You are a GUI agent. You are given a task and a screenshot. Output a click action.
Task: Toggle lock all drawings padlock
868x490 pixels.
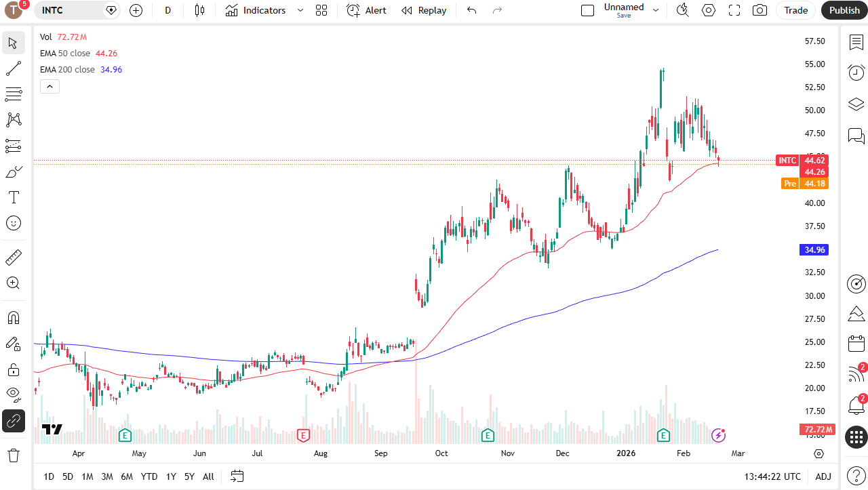click(14, 369)
